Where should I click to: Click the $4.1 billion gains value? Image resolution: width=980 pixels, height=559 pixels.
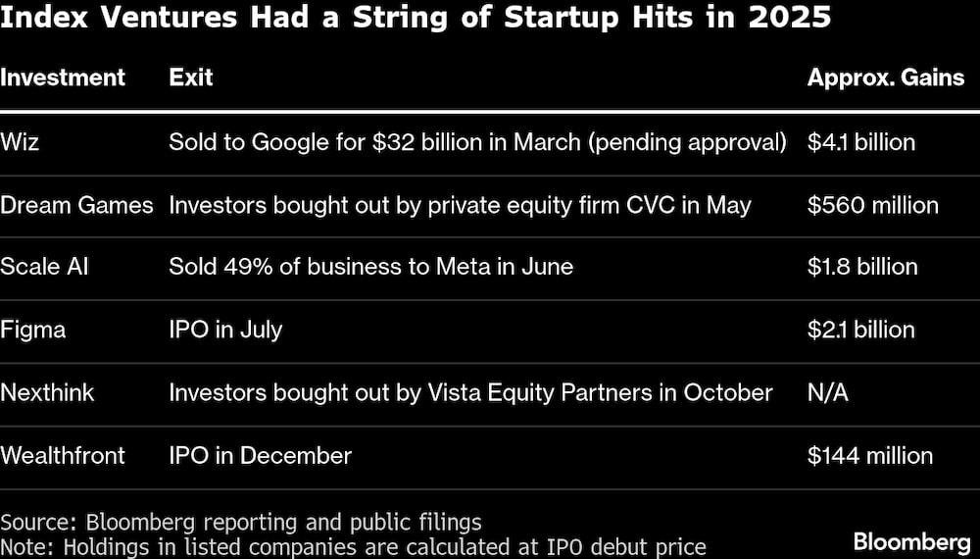[x=861, y=142]
